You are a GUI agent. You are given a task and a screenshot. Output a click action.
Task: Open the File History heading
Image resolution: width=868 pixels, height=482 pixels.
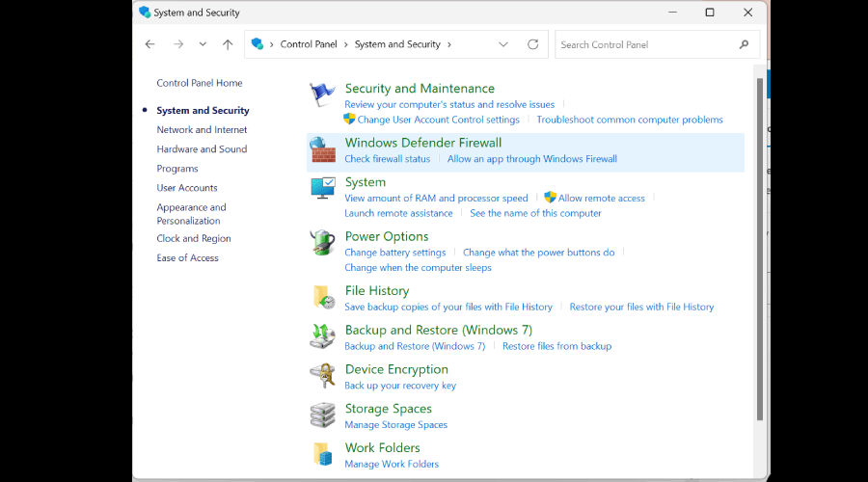377,290
